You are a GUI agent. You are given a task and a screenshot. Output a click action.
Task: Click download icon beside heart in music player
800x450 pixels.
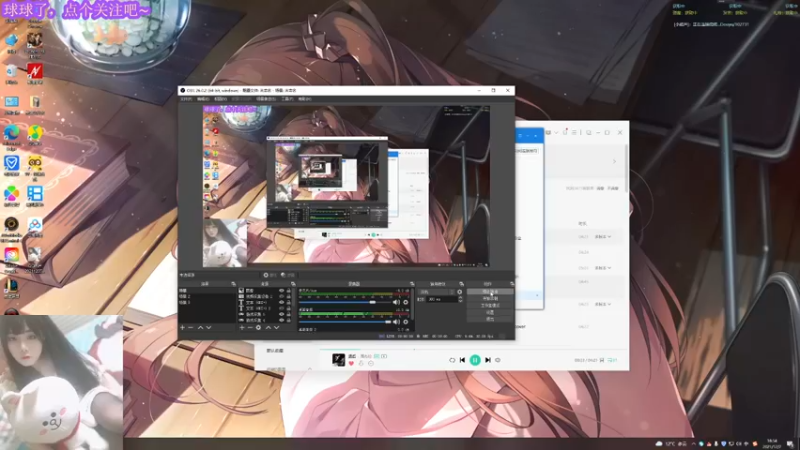361,363
